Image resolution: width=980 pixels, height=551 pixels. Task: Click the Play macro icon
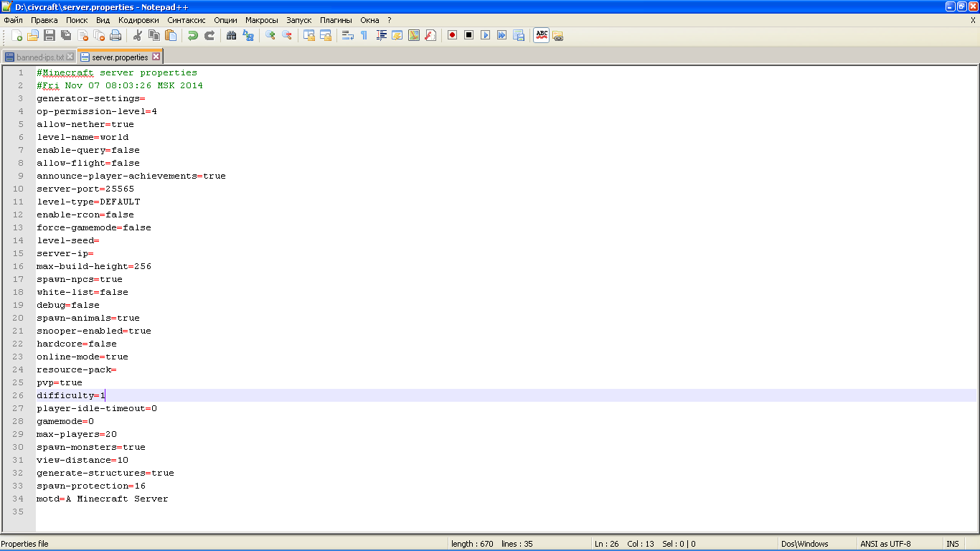pos(486,35)
